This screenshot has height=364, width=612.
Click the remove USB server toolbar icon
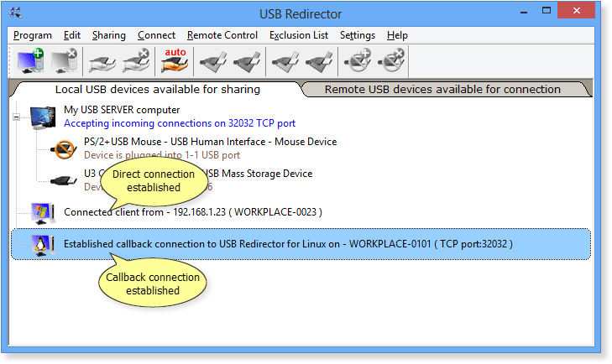[x=65, y=61]
